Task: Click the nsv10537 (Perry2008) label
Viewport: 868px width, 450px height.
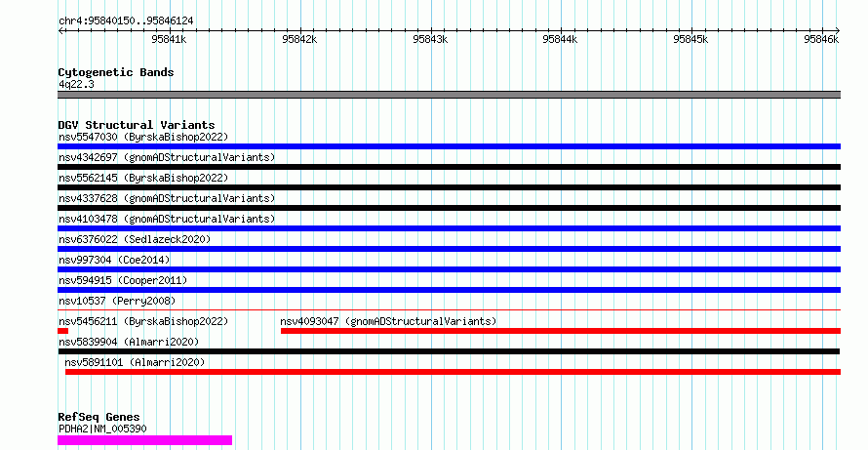Action: pos(117,301)
